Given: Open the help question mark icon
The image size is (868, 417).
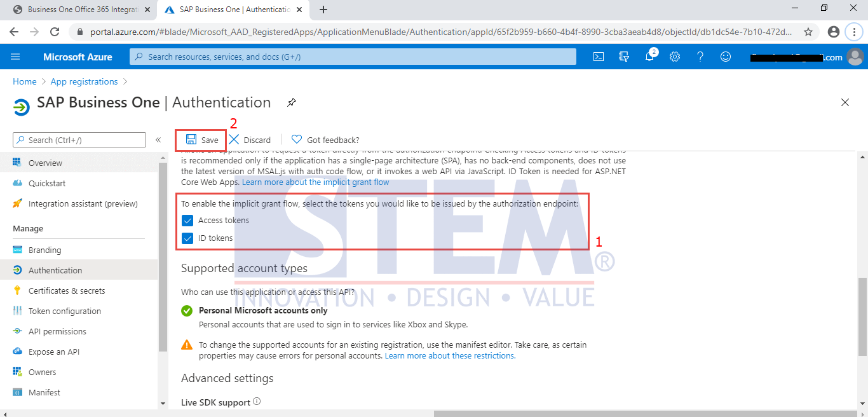Looking at the screenshot, I should 700,57.
